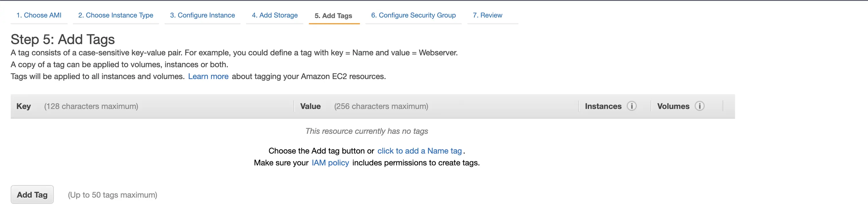
Task: Click the info icon next to Instances
Action: pos(631,106)
